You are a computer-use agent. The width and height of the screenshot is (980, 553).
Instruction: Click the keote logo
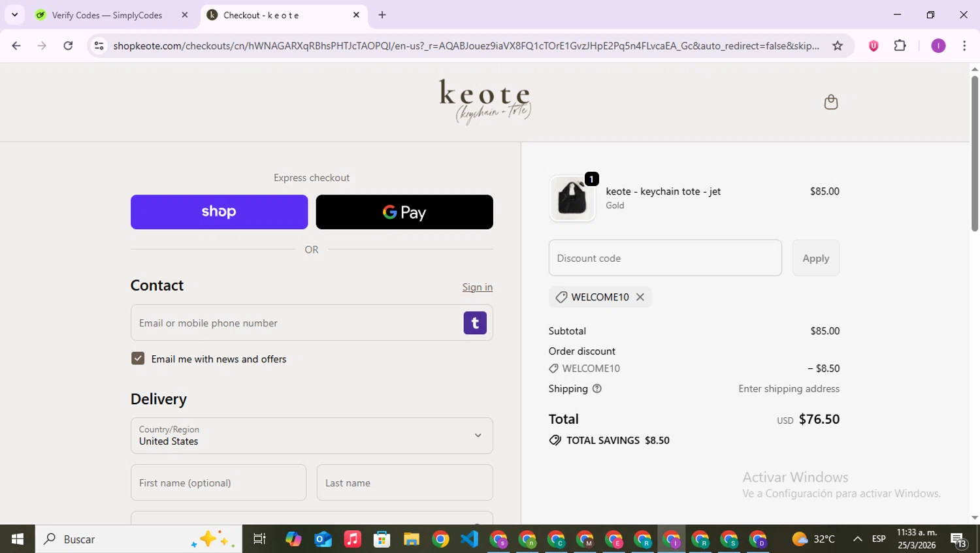tap(485, 102)
